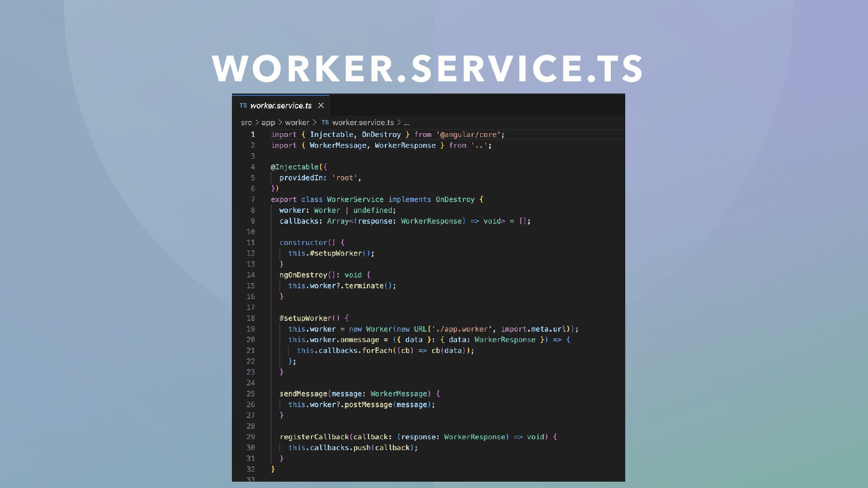
Task: Click the TS icon in the breadcrumb
Action: click(x=325, y=122)
